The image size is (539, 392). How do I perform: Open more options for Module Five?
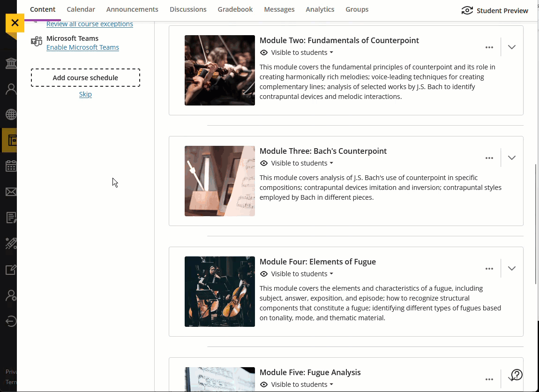(x=489, y=379)
